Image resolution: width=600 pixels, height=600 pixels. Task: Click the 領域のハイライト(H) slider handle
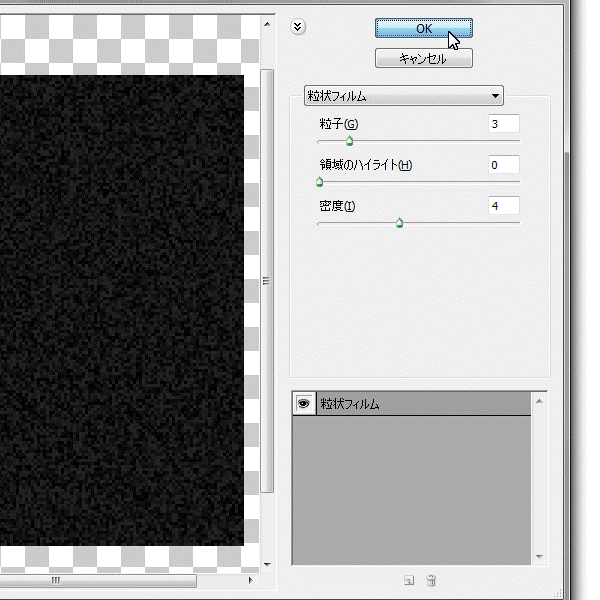320,182
